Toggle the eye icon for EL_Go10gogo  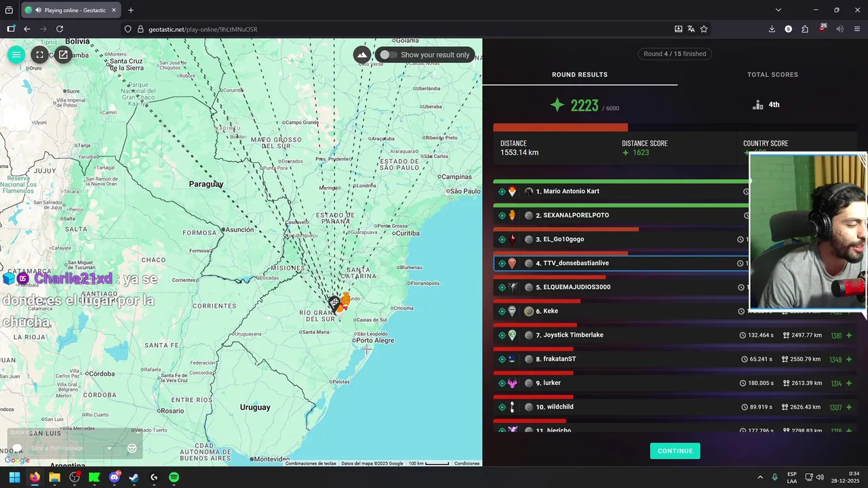coord(502,239)
